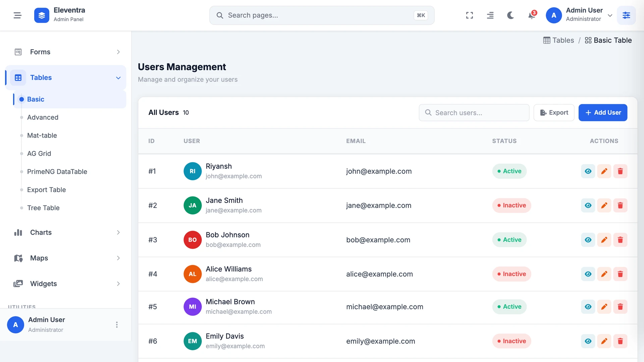The width and height of the screenshot is (644, 362).
Task: Open Tables breadcrumb link
Action: coord(558,40)
